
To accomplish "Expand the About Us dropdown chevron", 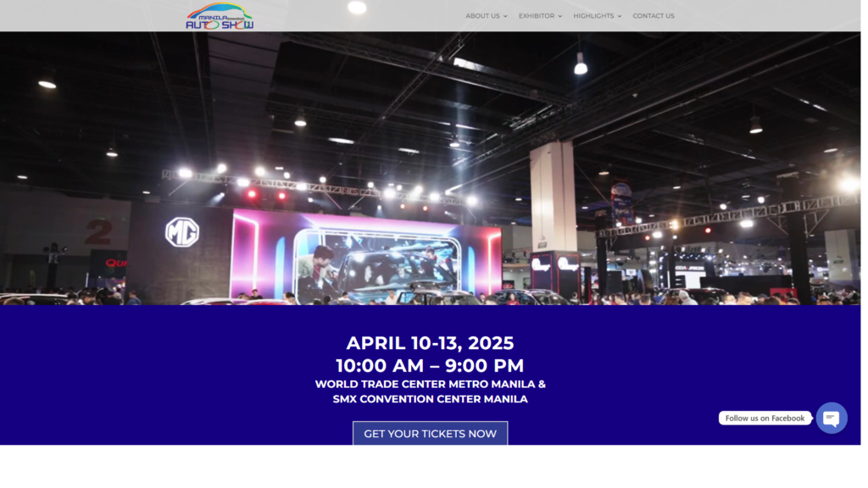I will point(505,17).
